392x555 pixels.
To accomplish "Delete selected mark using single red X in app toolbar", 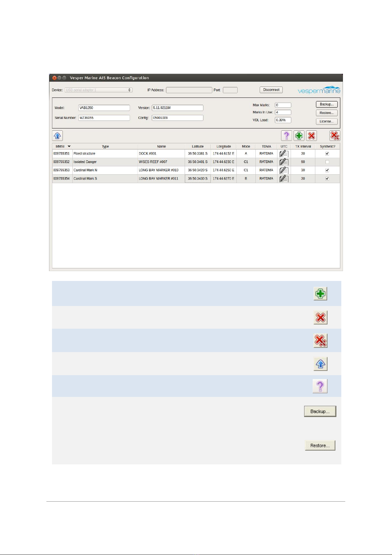I will tap(311, 136).
